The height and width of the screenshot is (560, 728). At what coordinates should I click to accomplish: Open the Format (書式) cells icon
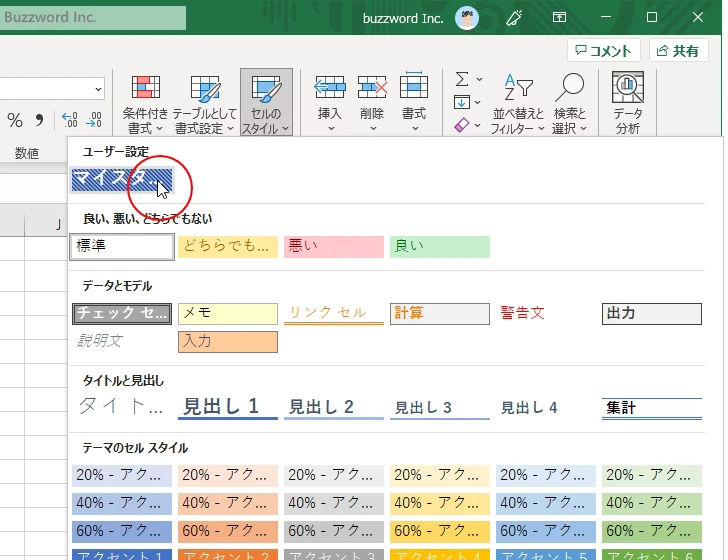[x=414, y=86]
